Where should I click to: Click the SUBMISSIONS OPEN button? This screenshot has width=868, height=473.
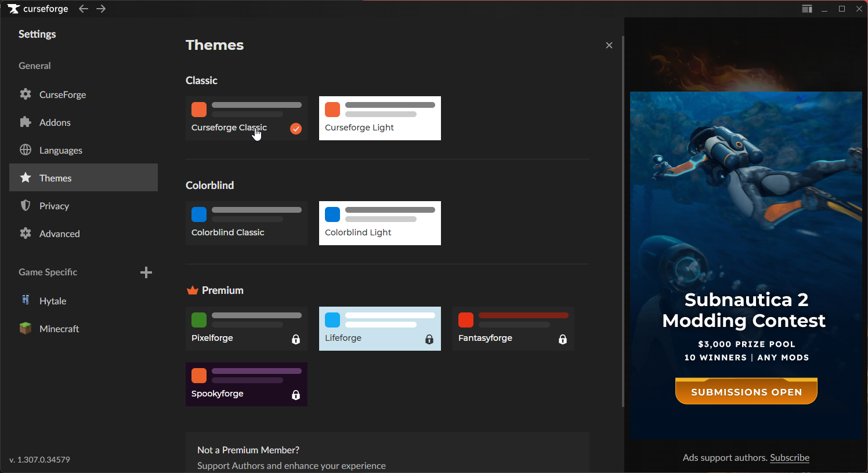(746, 391)
